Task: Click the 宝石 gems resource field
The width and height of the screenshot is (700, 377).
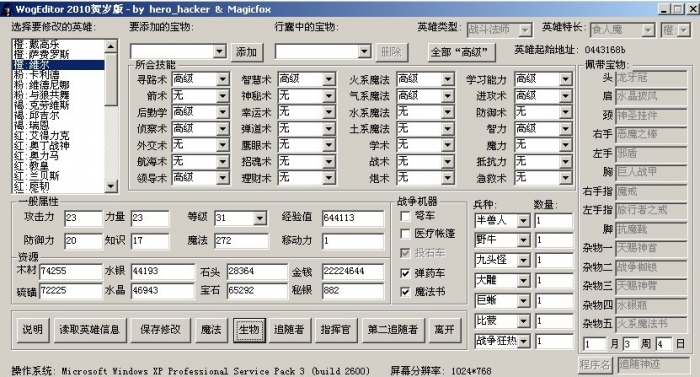Action: click(257, 291)
